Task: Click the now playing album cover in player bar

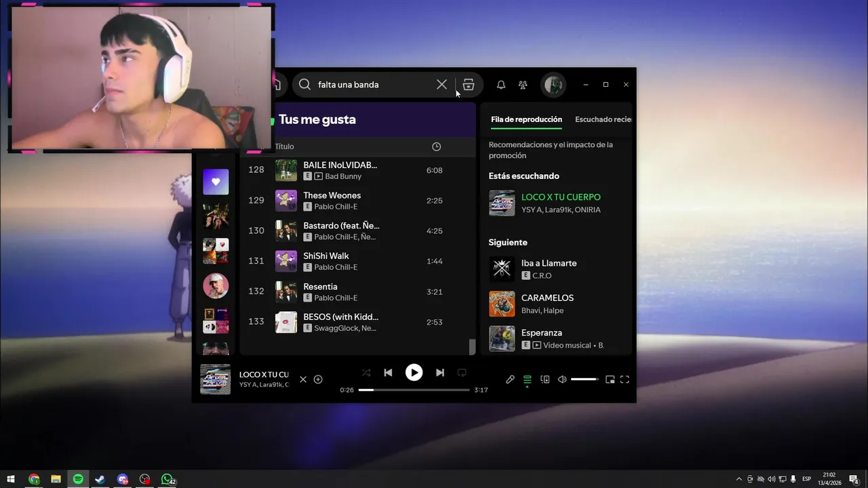Action: 215,380
